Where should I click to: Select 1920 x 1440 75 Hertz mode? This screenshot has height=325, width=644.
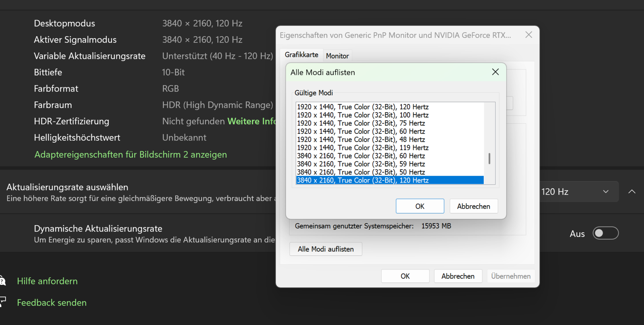click(x=390, y=123)
